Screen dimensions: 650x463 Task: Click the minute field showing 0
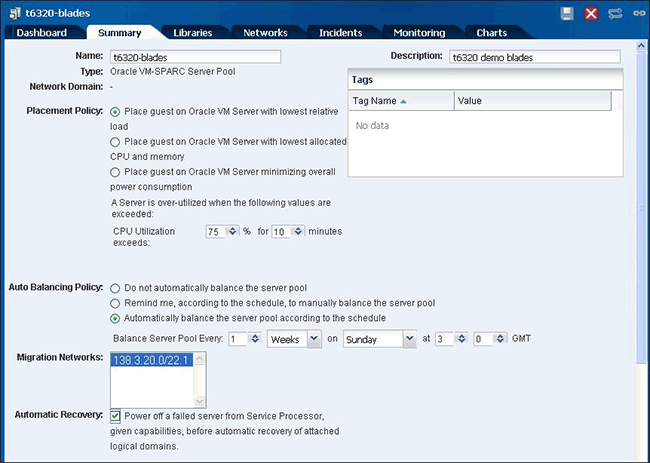(485, 339)
